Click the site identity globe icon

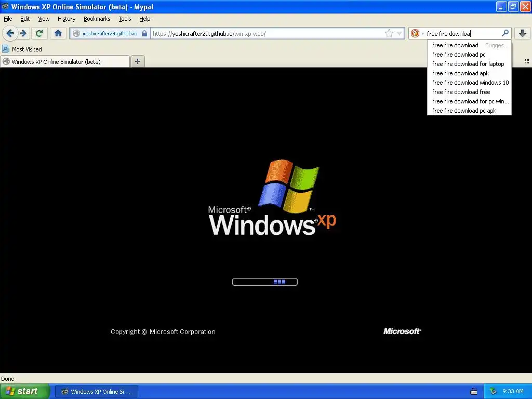tap(76, 33)
